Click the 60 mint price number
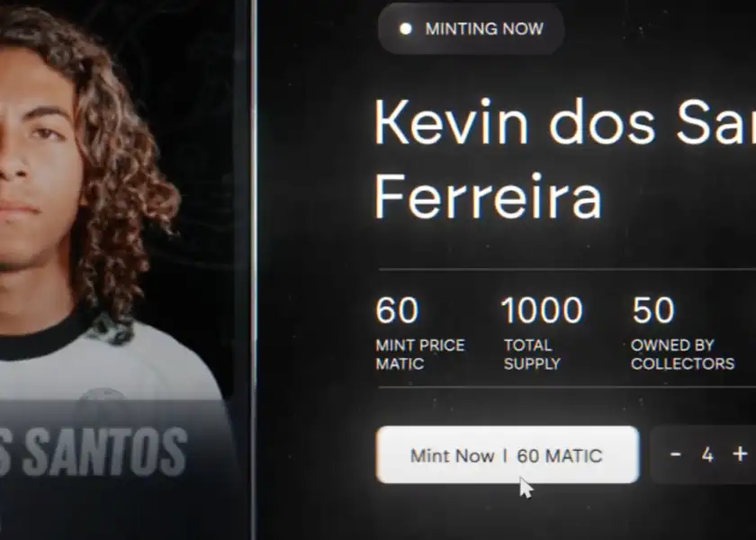 (x=397, y=310)
